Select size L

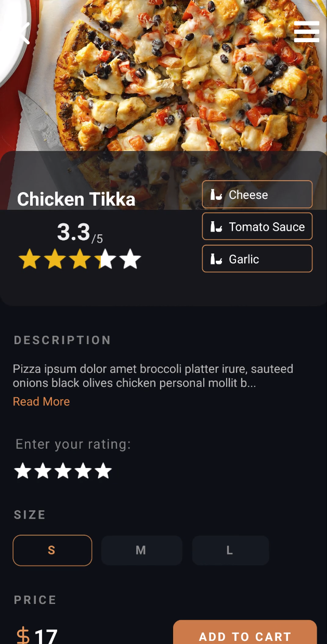click(x=230, y=550)
